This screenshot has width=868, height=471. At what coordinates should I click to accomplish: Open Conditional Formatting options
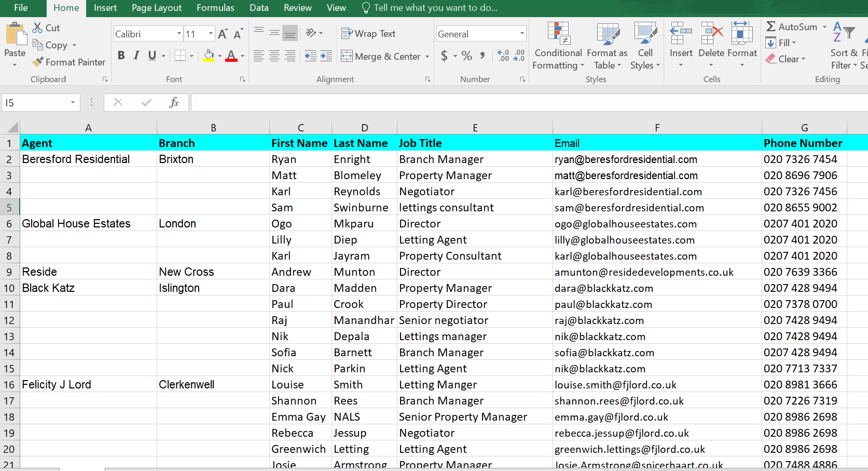(558, 46)
